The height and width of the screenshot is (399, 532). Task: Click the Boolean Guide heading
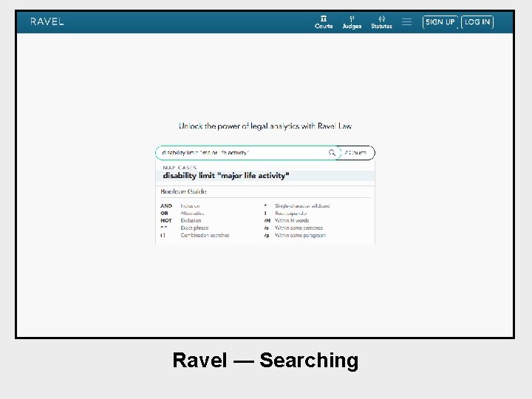183,191
